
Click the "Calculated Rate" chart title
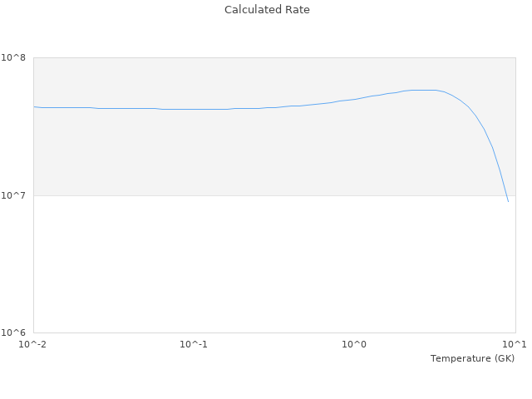coord(266,10)
